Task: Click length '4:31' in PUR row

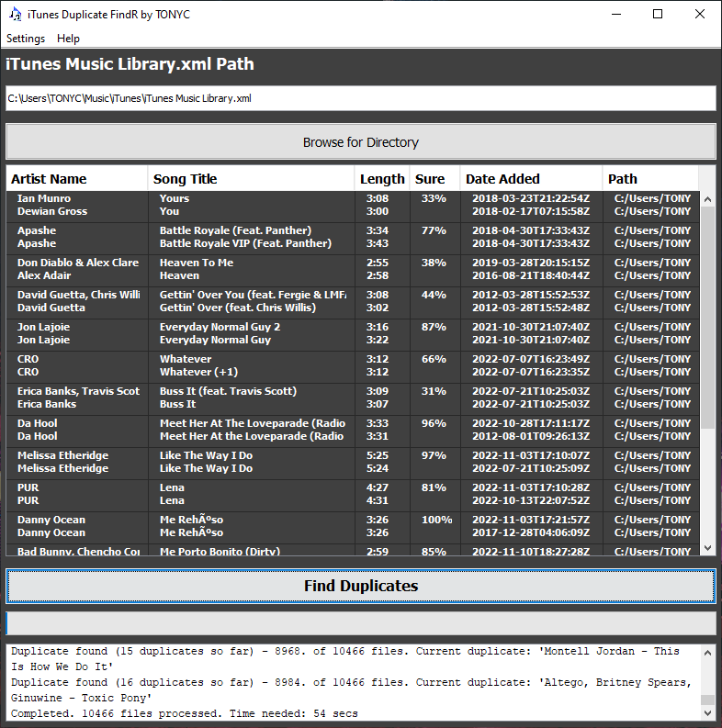Action: pyautogui.click(x=378, y=500)
